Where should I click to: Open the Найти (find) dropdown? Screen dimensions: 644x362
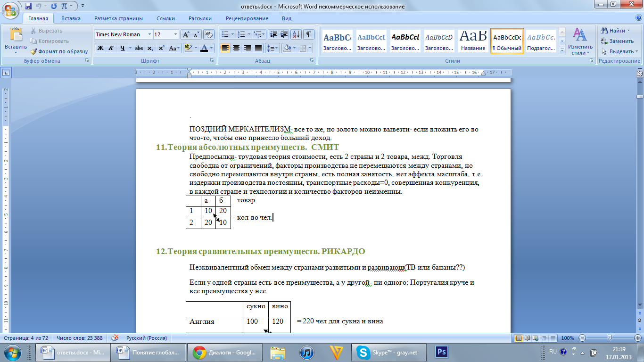629,31
